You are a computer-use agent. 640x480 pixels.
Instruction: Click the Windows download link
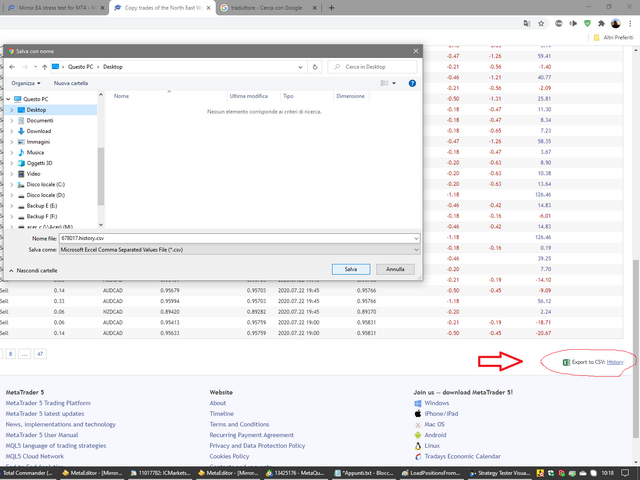point(436,403)
